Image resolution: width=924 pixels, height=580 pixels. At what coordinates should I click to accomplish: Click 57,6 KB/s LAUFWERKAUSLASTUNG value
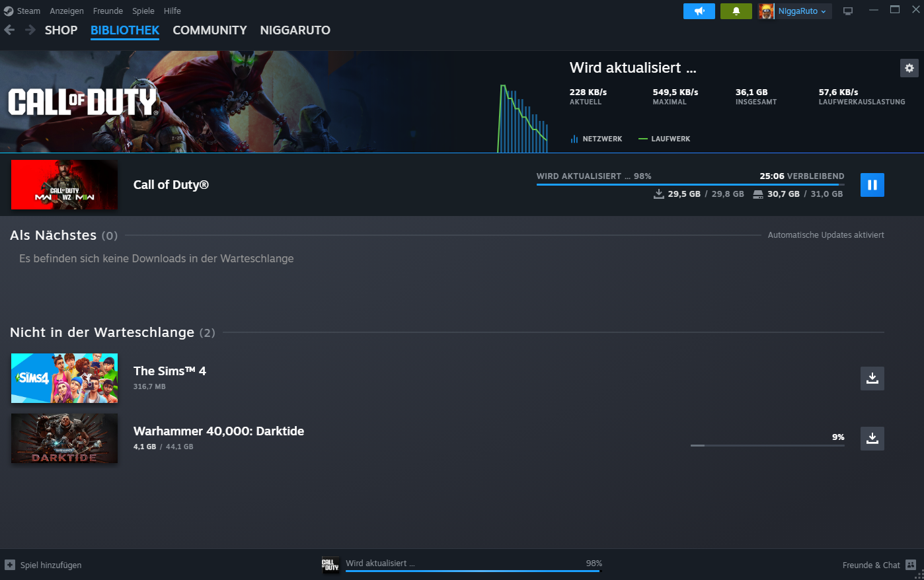[x=838, y=92]
